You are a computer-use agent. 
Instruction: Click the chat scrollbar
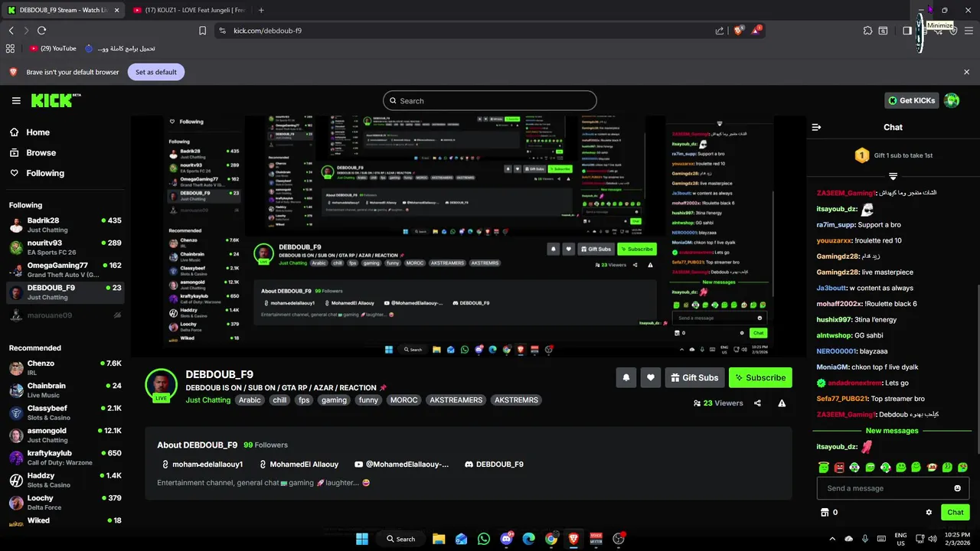(978, 371)
